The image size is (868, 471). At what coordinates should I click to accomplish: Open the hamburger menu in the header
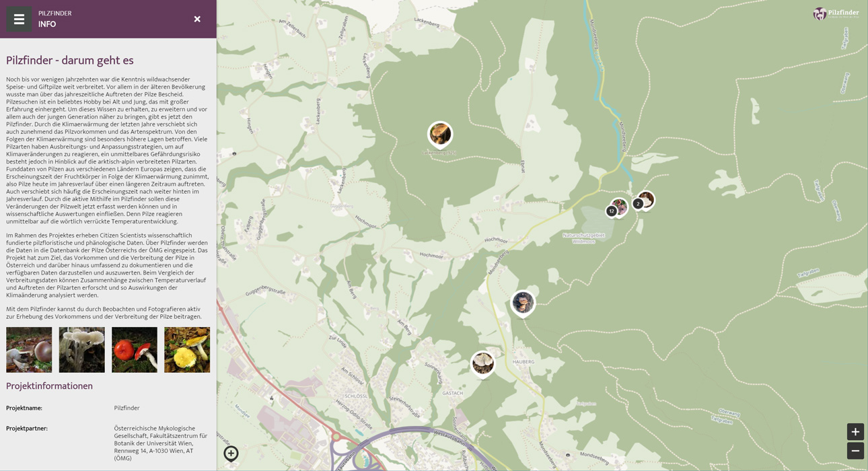pyautogui.click(x=19, y=20)
